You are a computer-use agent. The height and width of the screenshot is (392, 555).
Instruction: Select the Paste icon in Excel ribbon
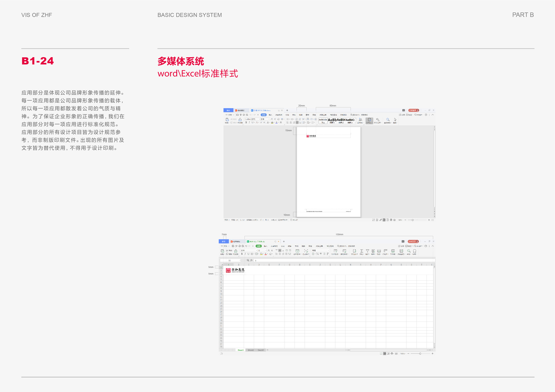click(x=222, y=251)
